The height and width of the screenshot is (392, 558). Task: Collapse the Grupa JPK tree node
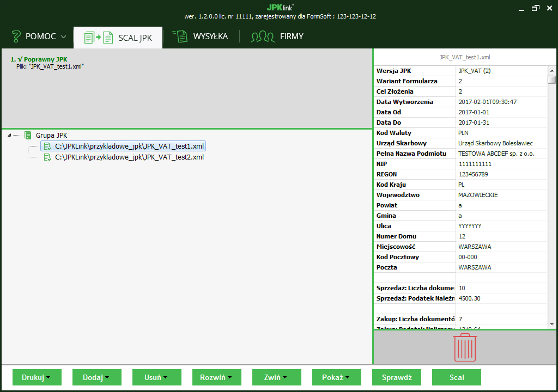tap(9, 136)
